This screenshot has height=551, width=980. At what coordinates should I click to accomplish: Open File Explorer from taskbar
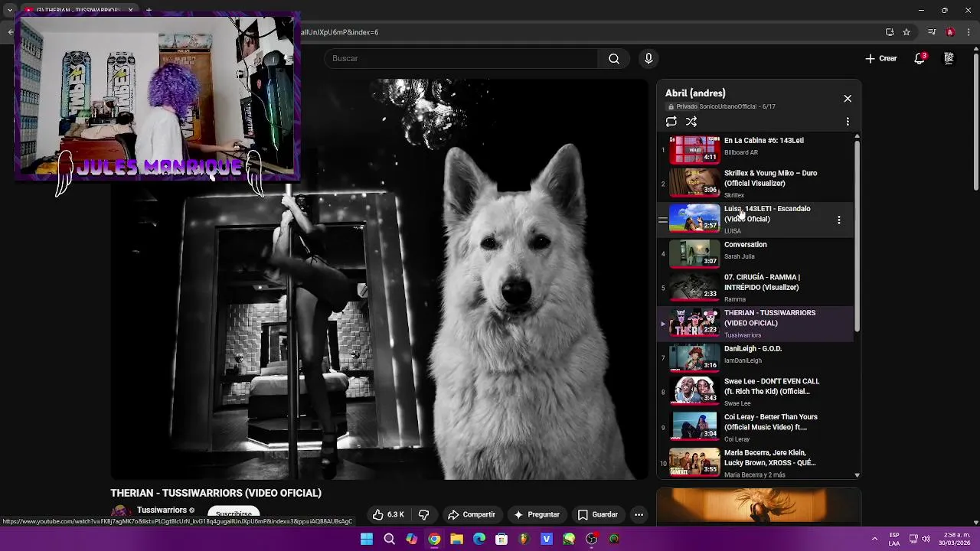[x=457, y=540]
